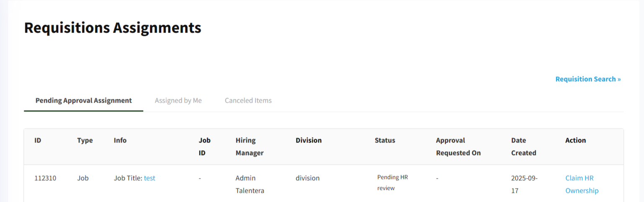Viewport: 644px width, 202px height.
Task: Click the Action column header
Action: point(575,140)
